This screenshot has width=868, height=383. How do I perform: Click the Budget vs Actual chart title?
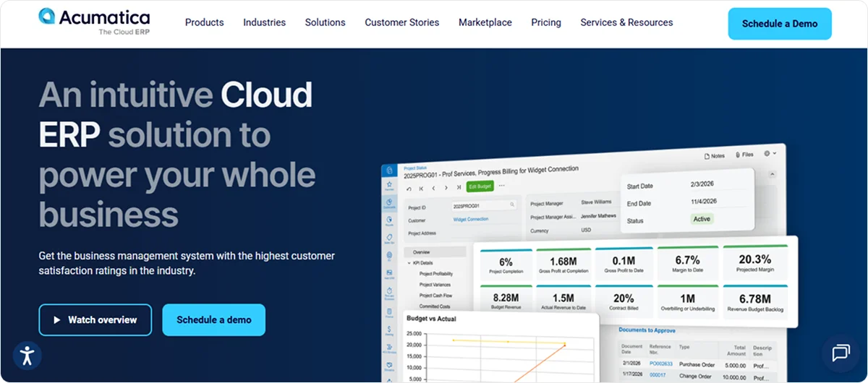(431, 319)
